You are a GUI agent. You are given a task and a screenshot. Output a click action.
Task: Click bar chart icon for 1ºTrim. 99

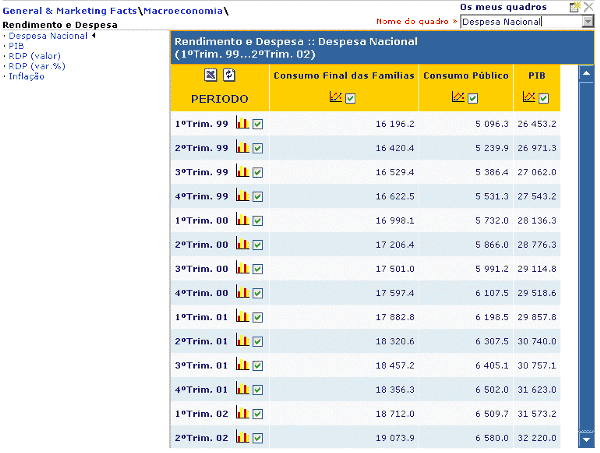(x=242, y=124)
